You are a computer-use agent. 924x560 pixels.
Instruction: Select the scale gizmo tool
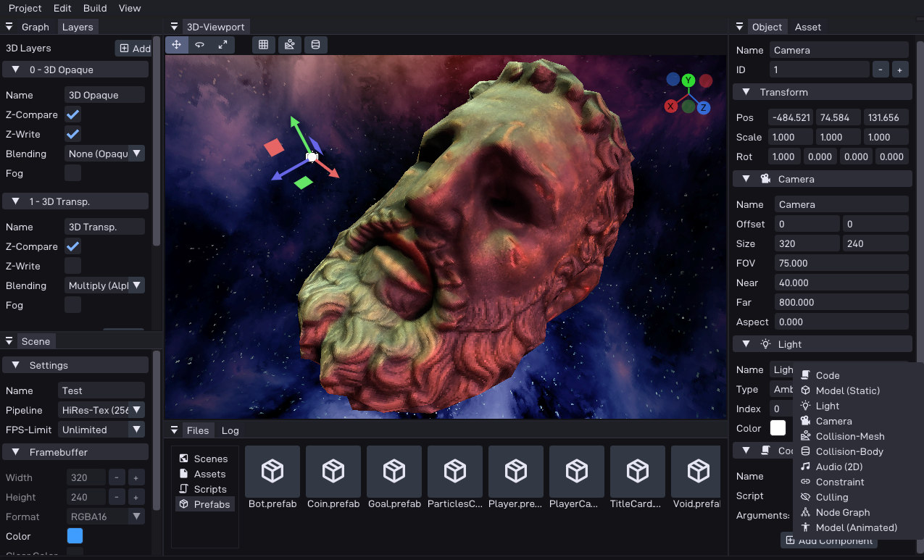[x=222, y=45]
